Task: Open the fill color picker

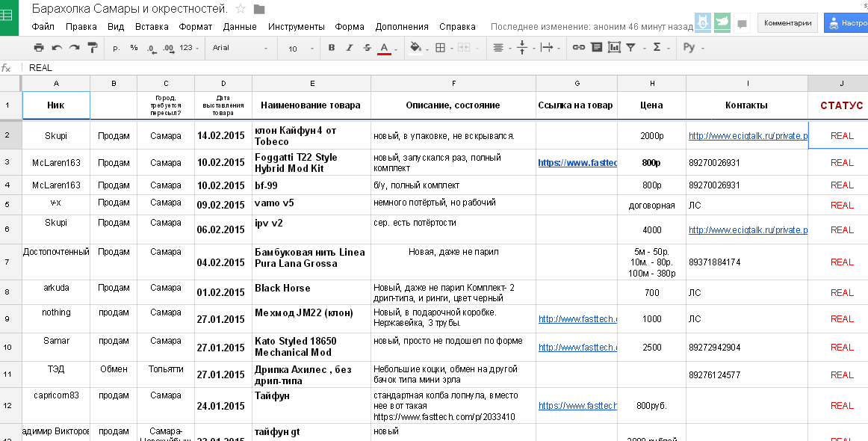Action: coord(418,48)
